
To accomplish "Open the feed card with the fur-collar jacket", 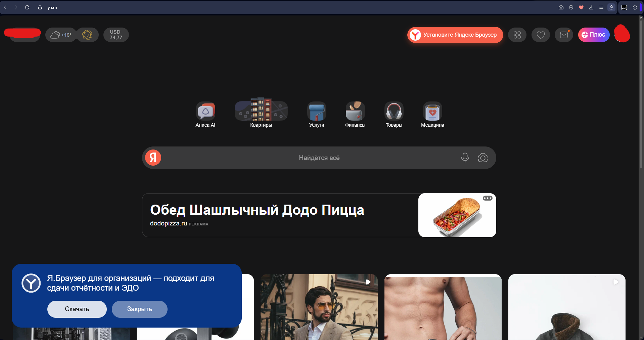I will (x=567, y=307).
